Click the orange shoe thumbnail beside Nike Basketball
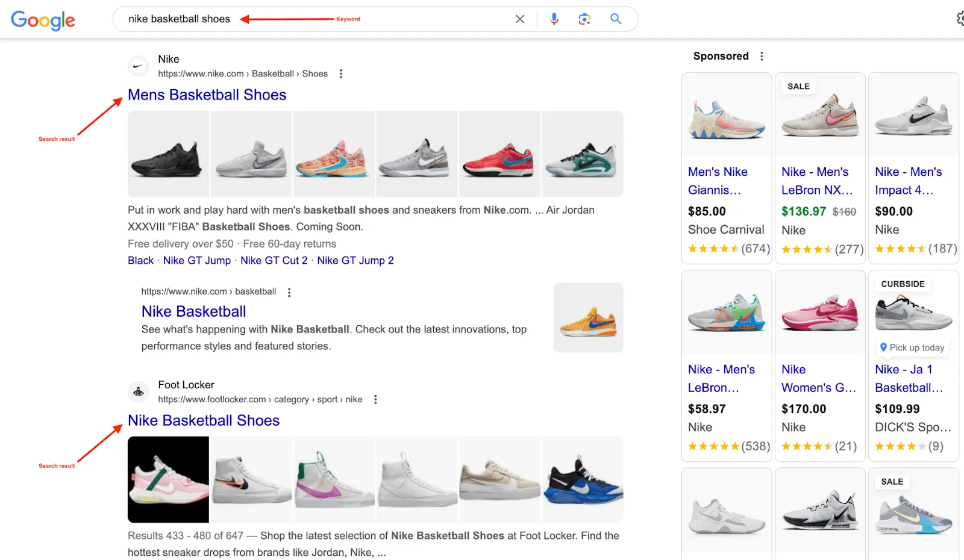Viewport: 964px width, 560px height. (x=588, y=317)
